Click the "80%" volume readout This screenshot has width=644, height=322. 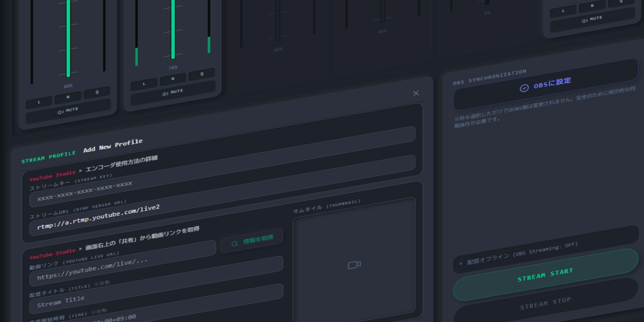click(x=68, y=85)
